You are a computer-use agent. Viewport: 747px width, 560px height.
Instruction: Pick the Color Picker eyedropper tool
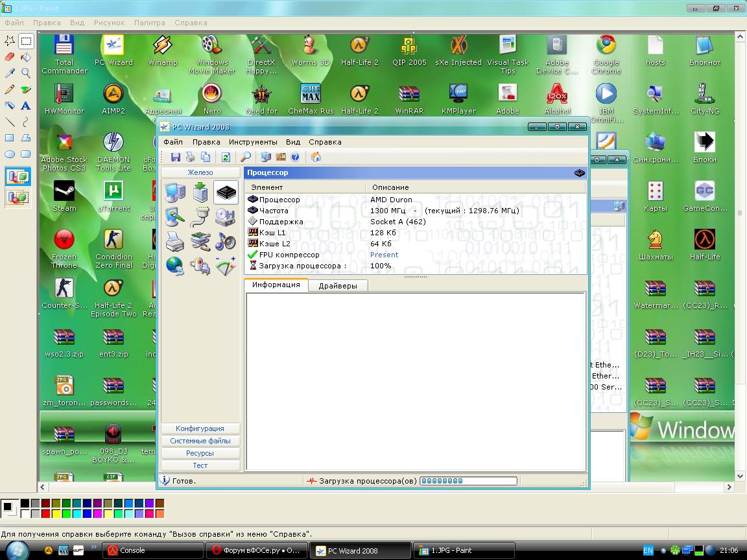[x=10, y=73]
